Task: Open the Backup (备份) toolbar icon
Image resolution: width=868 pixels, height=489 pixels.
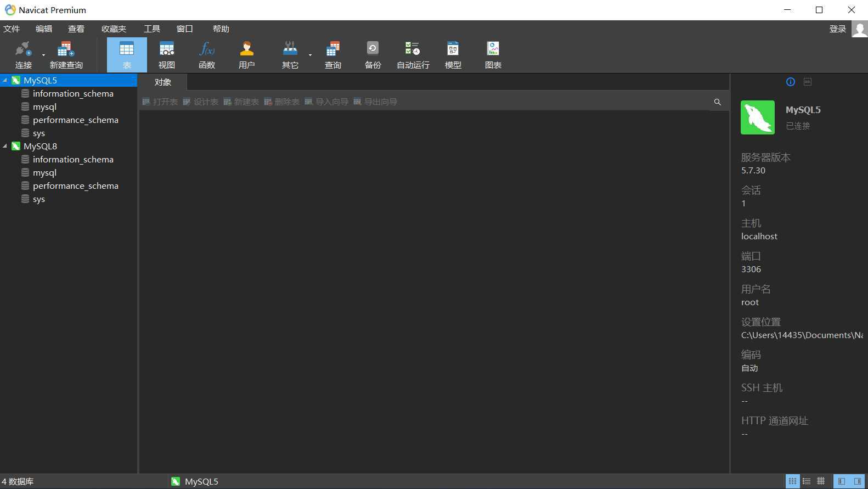Action: click(x=373, y=55)
